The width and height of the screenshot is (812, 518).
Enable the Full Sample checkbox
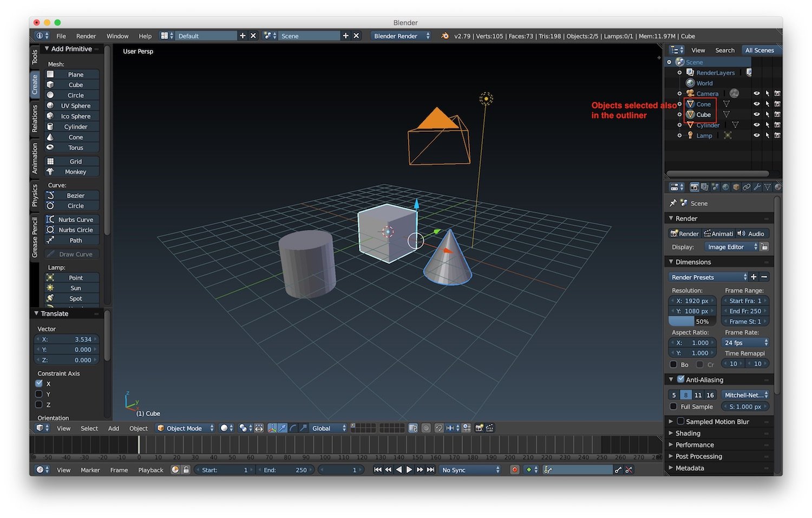click(x=673, y=406)
